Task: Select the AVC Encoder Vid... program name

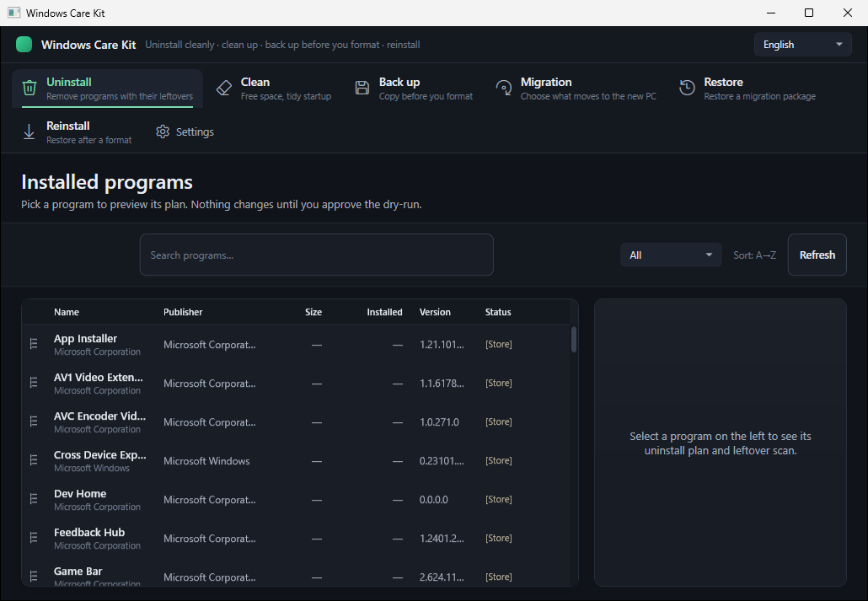Action: [99, 416]
